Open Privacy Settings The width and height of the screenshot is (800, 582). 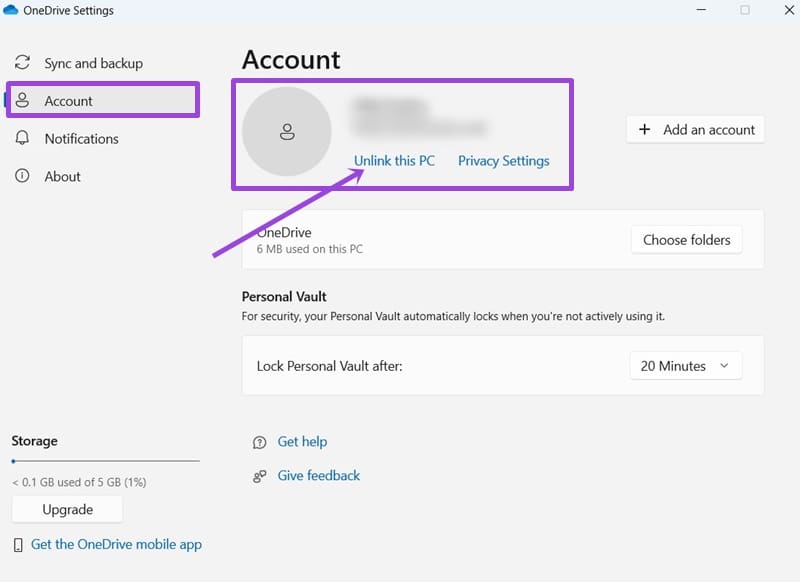pyautogui.click(x=503, y=160)
